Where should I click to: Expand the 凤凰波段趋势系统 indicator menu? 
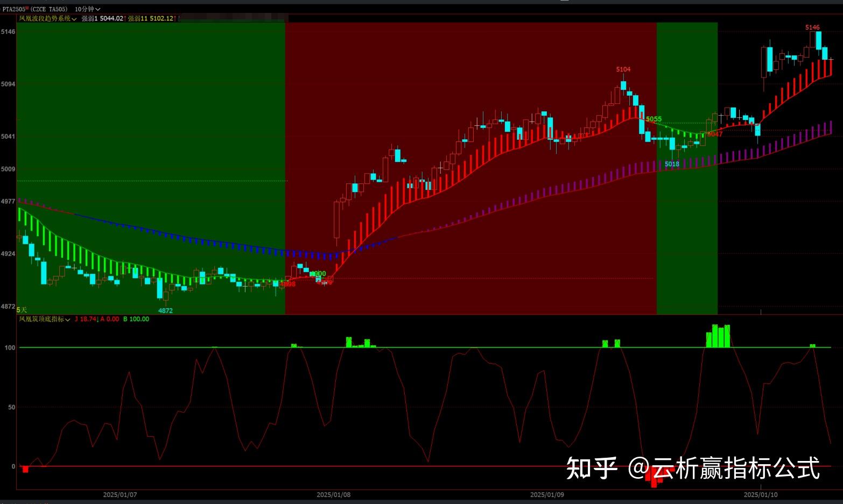point(48,18)
